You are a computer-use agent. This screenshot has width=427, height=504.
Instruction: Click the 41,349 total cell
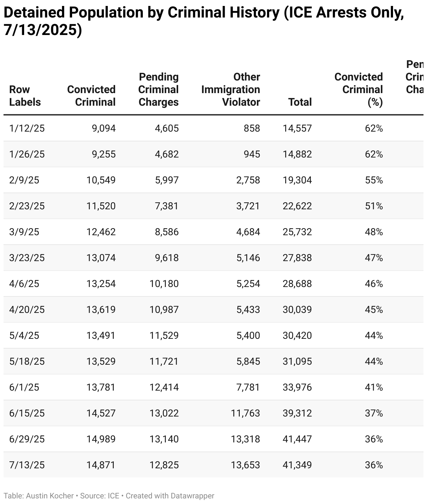[x=297, y=465]
